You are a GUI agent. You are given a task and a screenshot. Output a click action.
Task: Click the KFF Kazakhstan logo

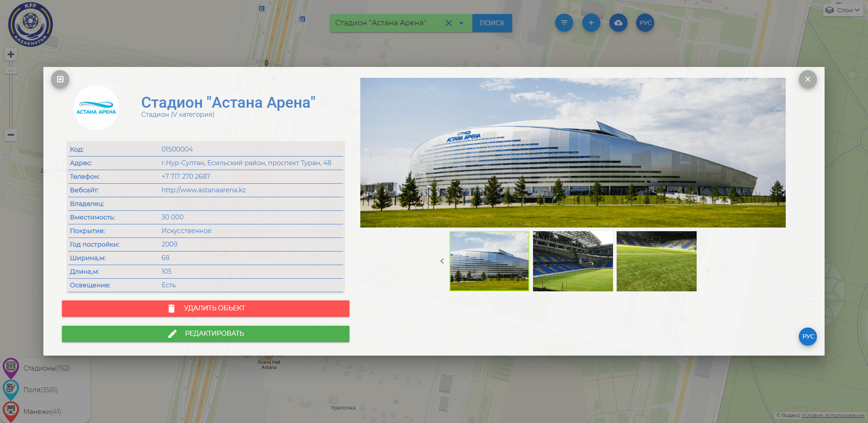(30, 24)
